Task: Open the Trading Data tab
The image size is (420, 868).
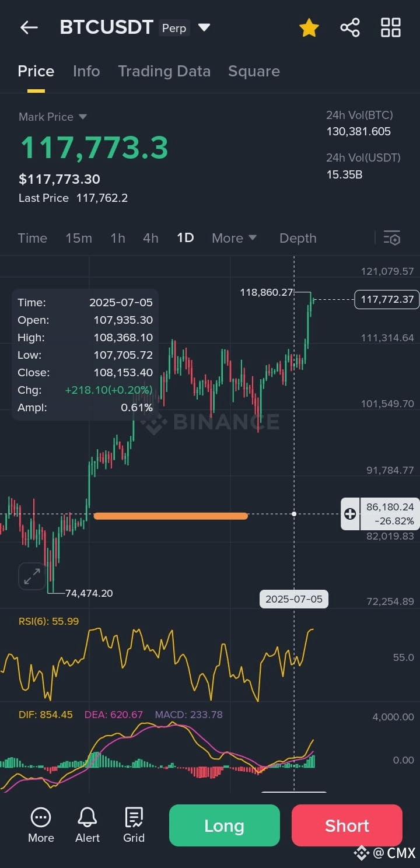Action: [x=164, y=71]
